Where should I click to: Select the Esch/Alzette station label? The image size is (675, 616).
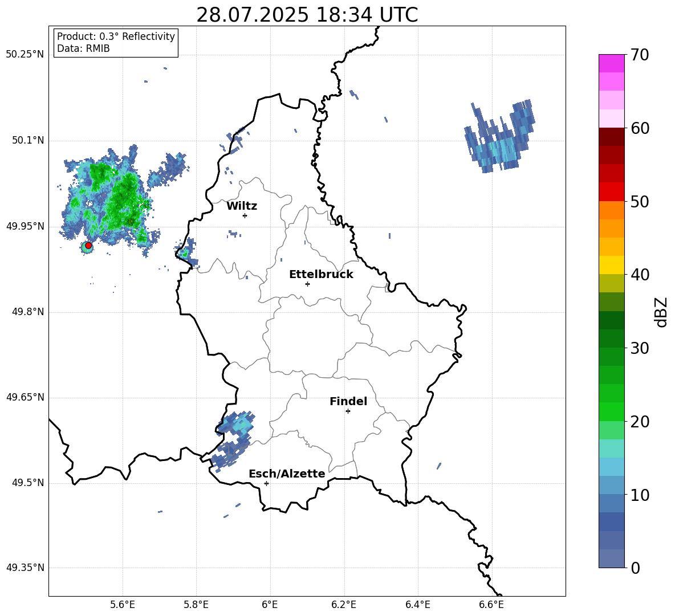[287, 474]
